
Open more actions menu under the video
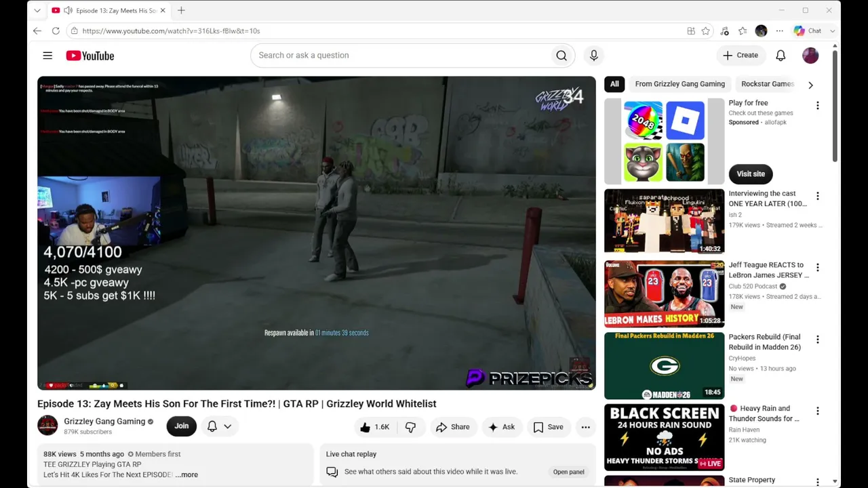pos(585,427)
